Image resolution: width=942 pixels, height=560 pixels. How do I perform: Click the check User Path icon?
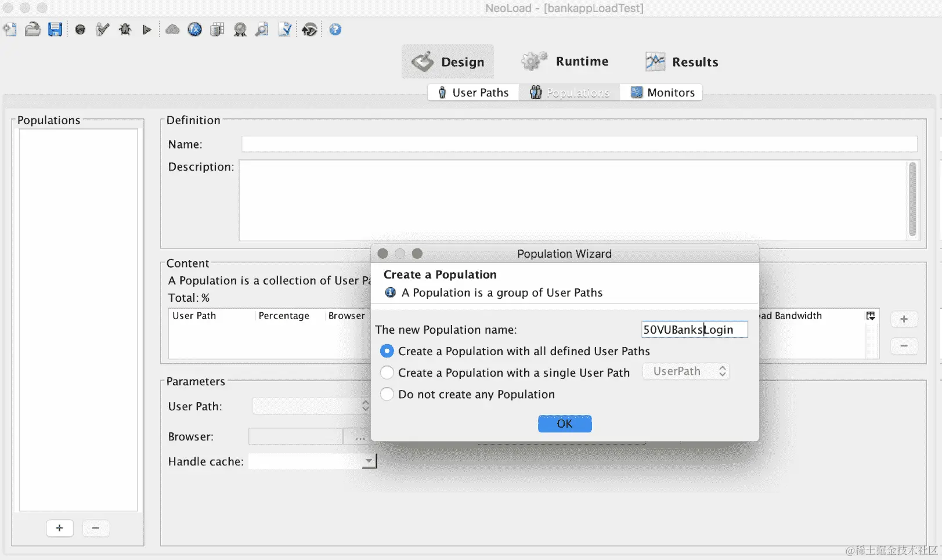click(102, 30)
